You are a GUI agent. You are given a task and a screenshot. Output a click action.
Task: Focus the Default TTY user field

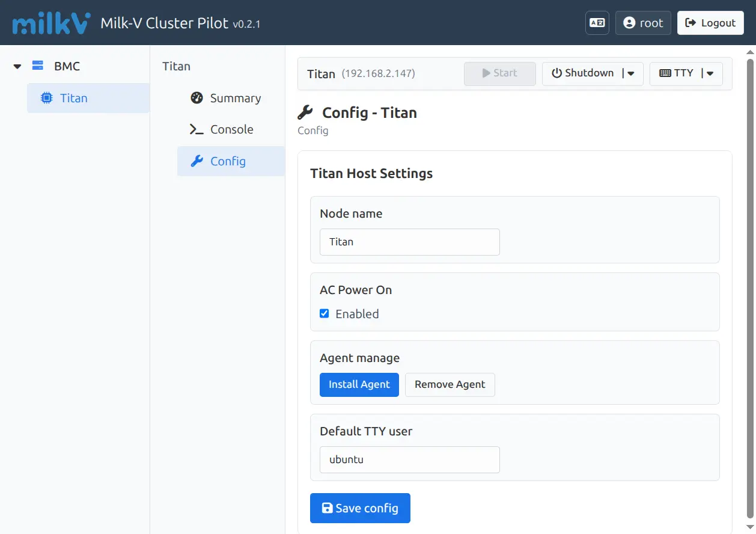409,459
